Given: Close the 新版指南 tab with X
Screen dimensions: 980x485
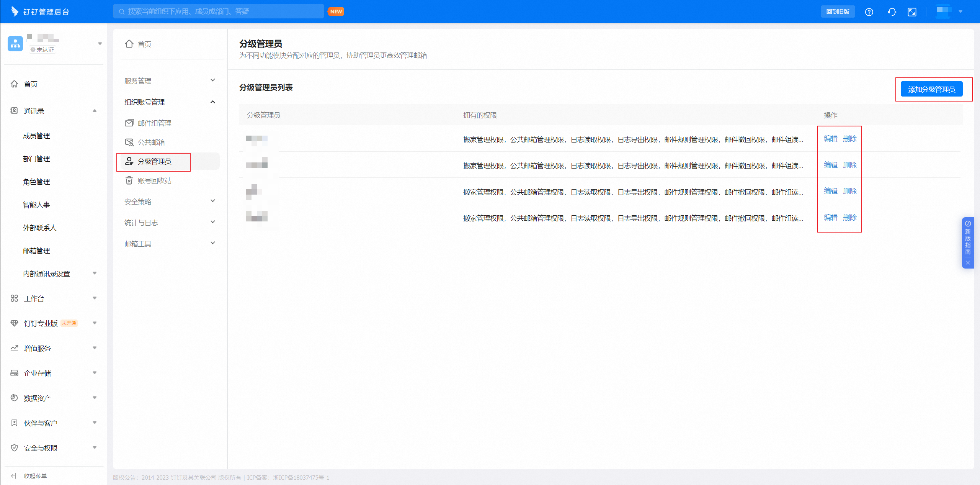Looking at the screenshot, I should [968, 262].
